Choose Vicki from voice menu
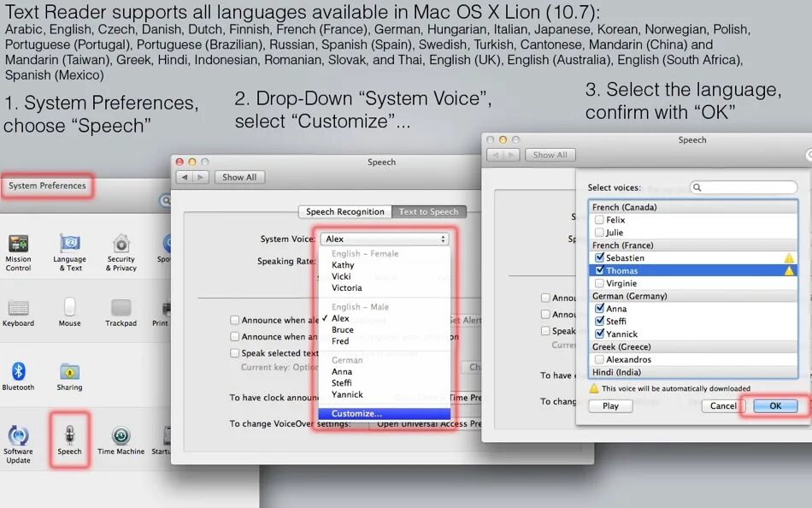 coord(385,276)
